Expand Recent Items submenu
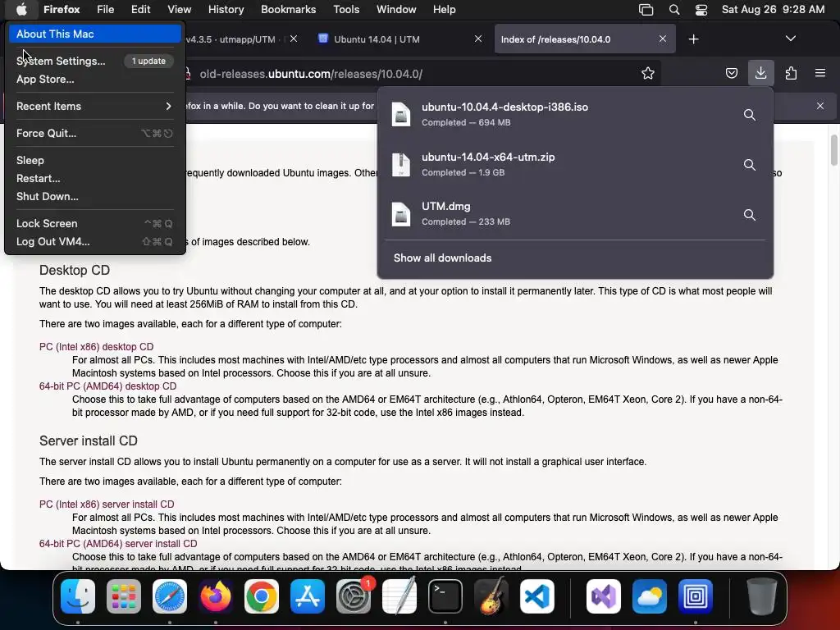 click(x=95, y=106)
